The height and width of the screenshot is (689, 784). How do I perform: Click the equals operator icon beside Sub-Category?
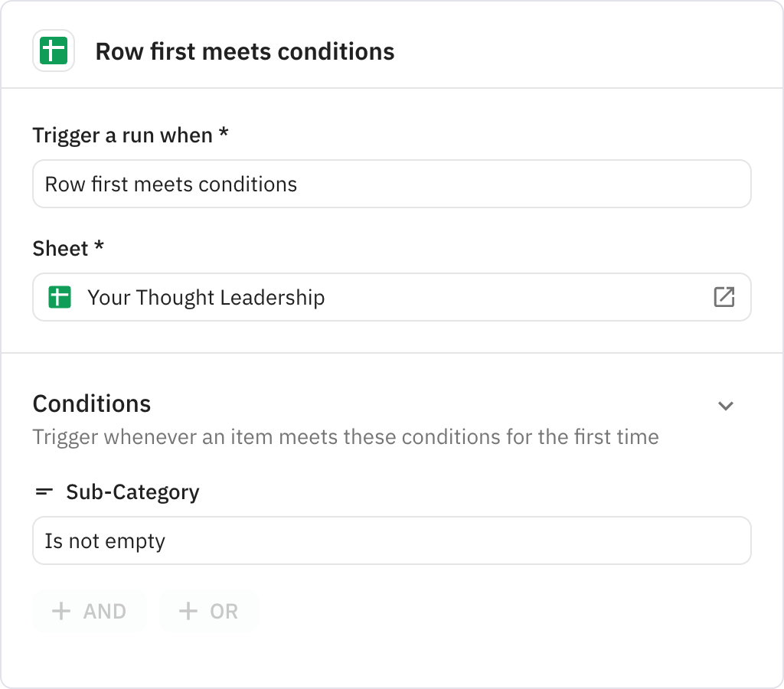click(x=44, y=492)
